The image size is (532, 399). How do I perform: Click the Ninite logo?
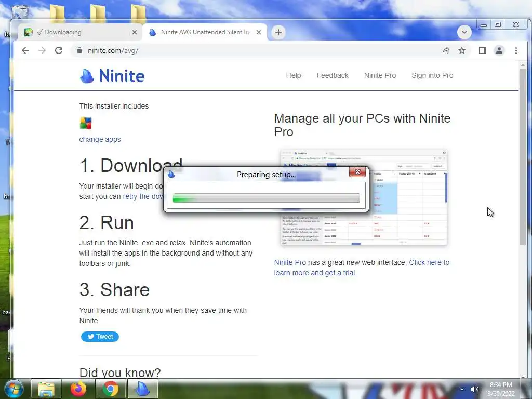(x=112, y=75)
